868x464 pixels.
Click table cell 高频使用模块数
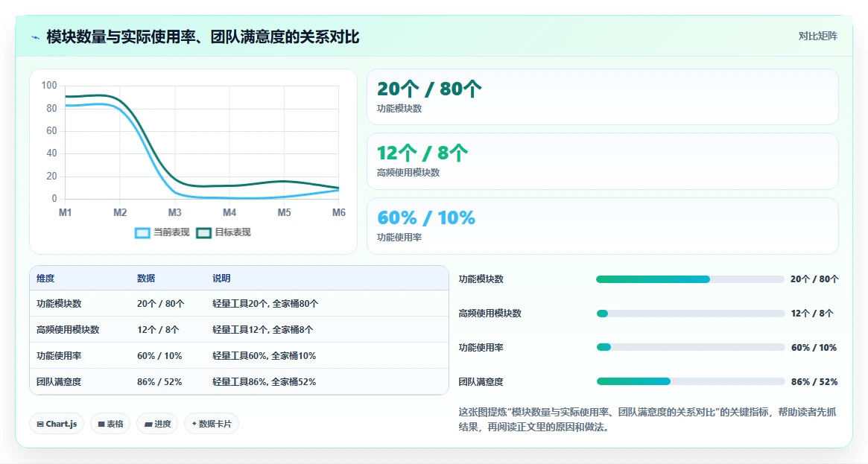68,330
